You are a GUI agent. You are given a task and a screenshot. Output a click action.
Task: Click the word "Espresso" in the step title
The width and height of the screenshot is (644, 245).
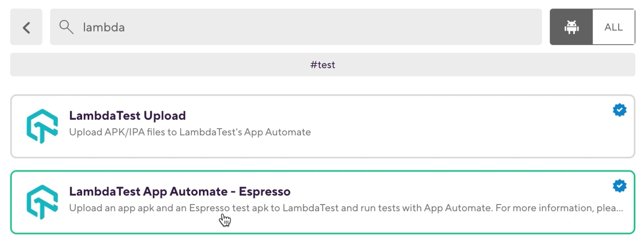(264, 191)
